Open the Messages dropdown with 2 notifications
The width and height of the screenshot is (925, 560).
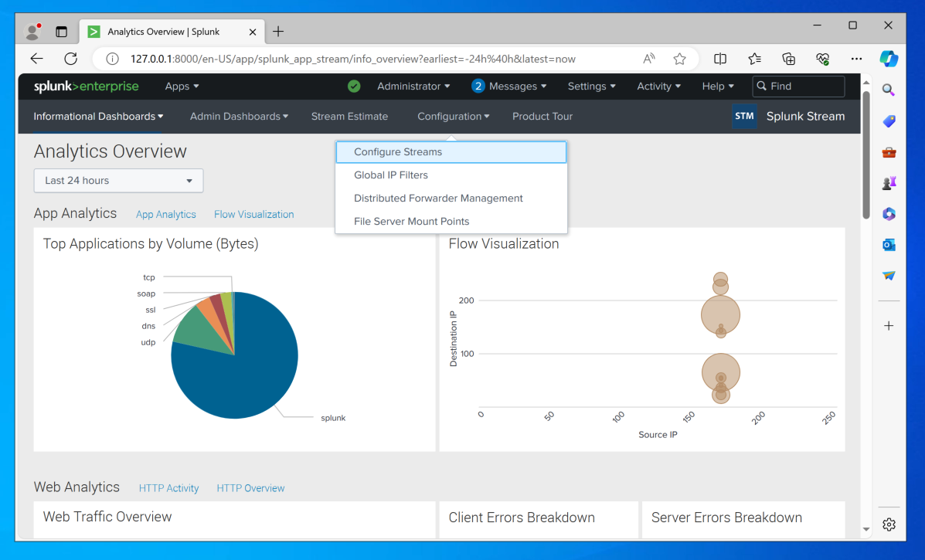(x=509, y=86)
